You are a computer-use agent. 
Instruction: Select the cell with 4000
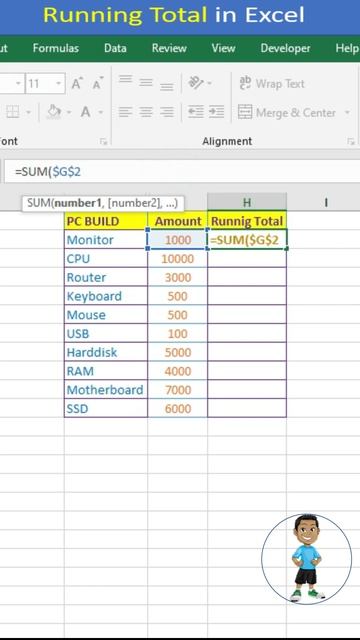point(178,371)
